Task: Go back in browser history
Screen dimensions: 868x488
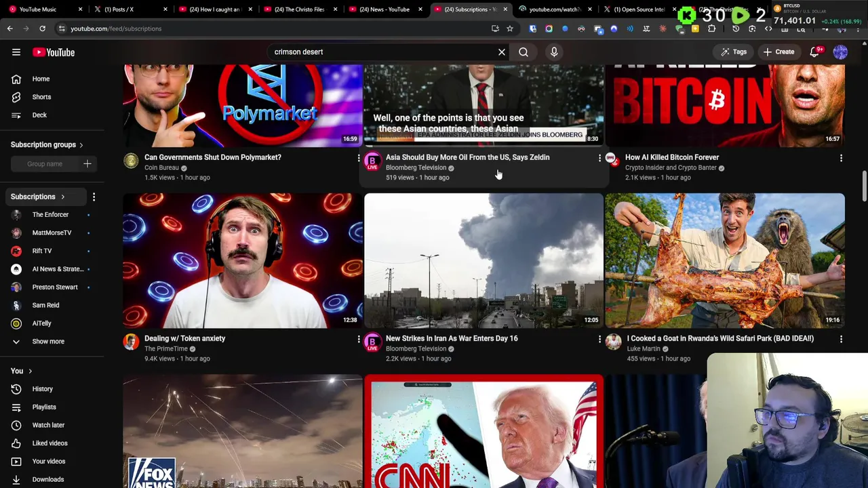Action: pos(9,28)
